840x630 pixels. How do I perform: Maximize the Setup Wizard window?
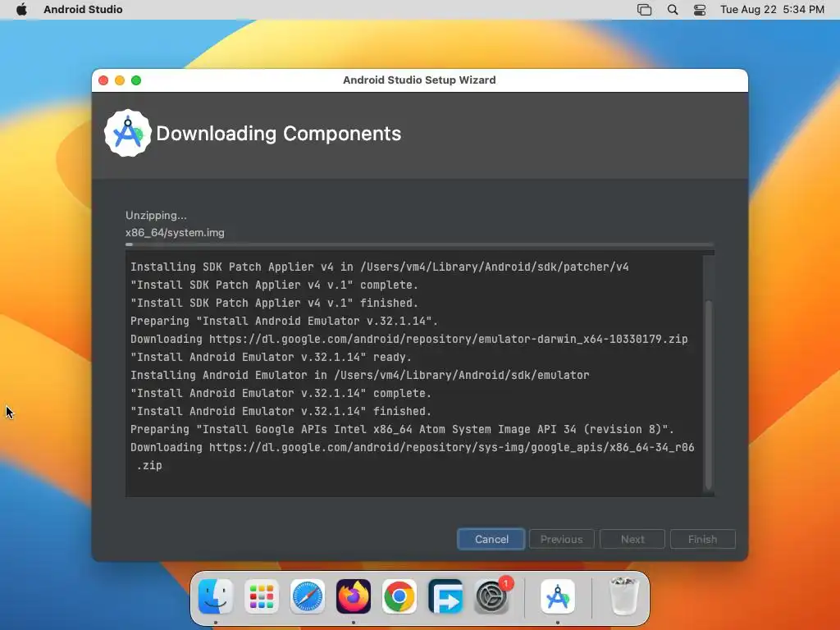tap(136, 80)
